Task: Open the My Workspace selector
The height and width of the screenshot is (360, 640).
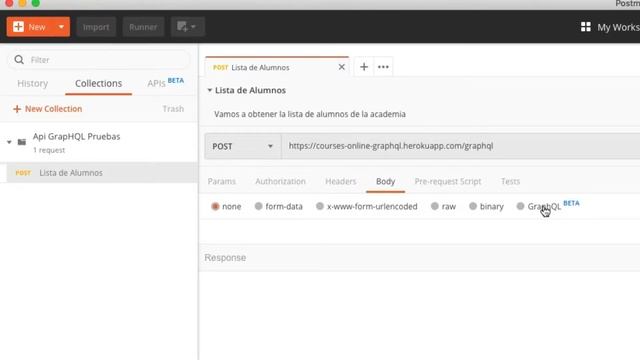Action: click(x=618, y=27)
